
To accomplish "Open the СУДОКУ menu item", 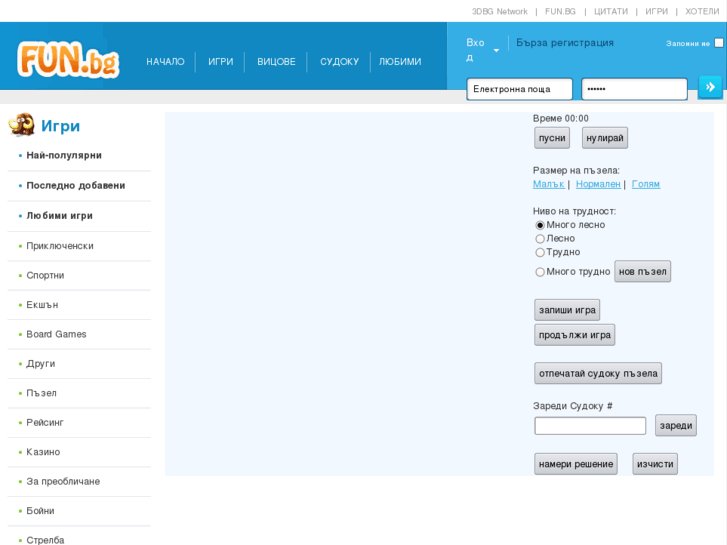I will [339, 62].
